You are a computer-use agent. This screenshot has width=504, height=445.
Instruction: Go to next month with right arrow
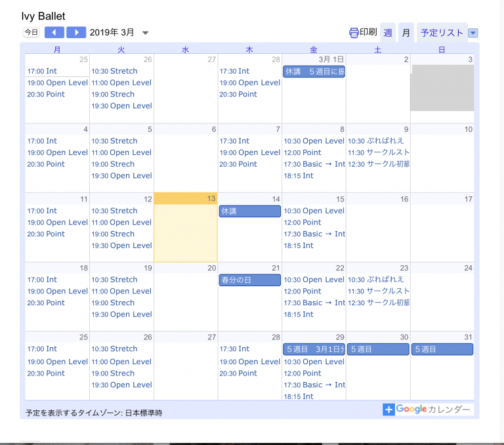pos(76,32)
